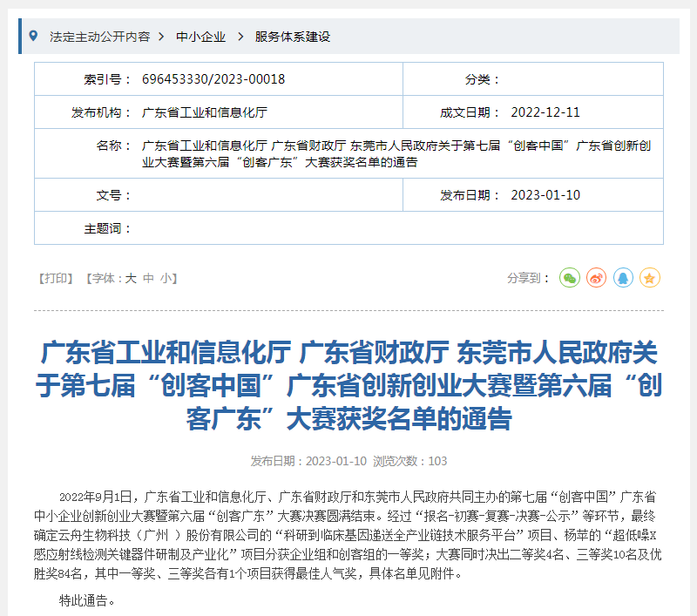Set font size to large (大)
Screen dimensions: 697x616
coord(131,278)
